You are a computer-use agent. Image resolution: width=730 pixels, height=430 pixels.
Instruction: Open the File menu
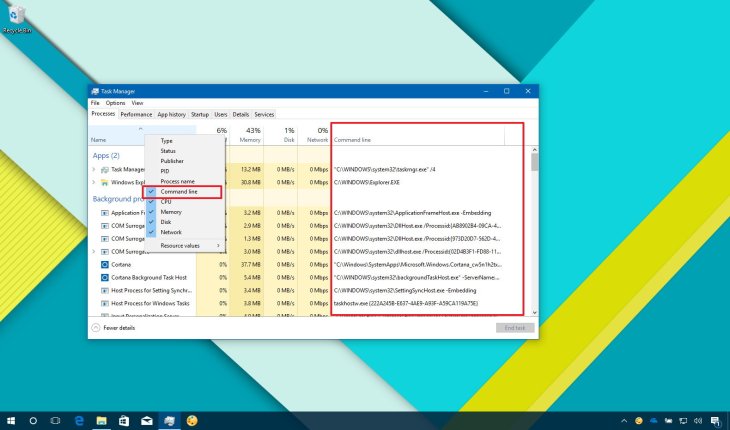(95, 103)
